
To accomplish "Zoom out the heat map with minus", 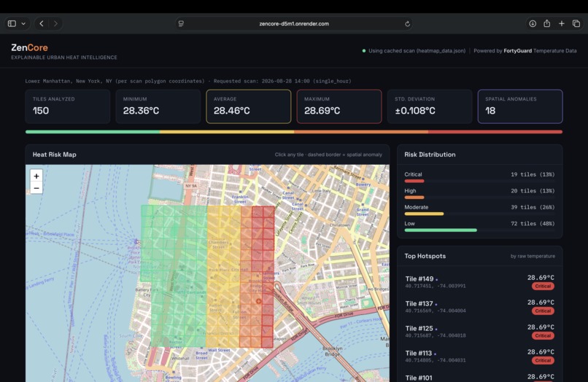I will 36,188.
